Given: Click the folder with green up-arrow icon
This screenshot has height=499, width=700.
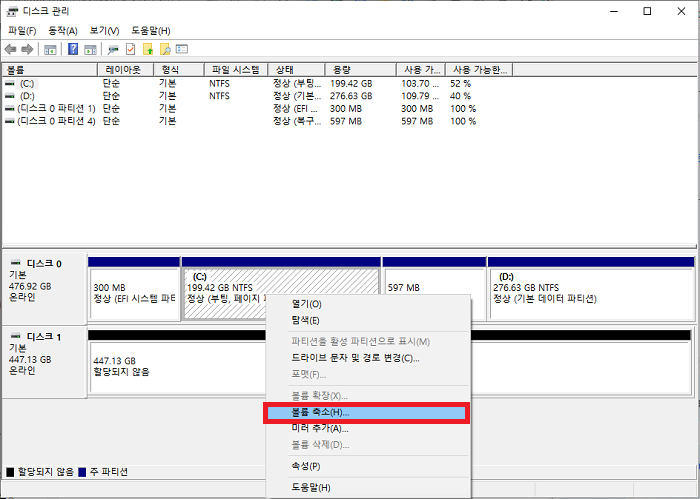Looking at the screenshot, I should coord(148,49).
